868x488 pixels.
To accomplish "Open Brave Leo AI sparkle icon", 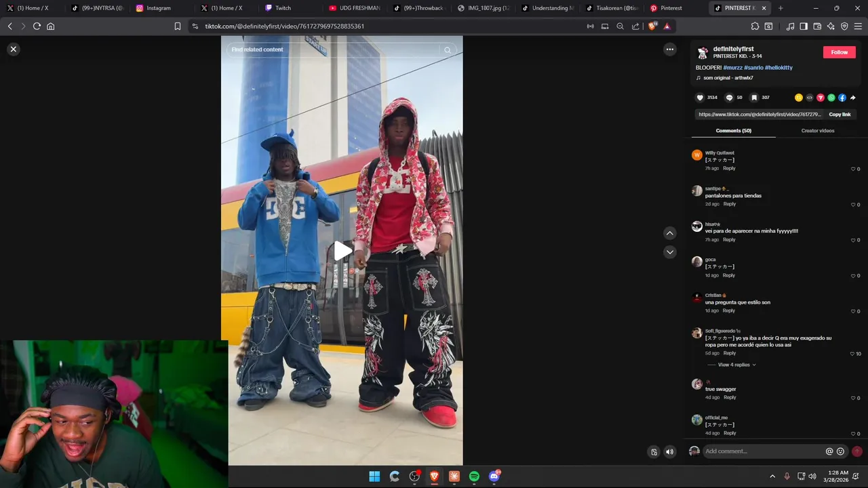I will (831, 26).
